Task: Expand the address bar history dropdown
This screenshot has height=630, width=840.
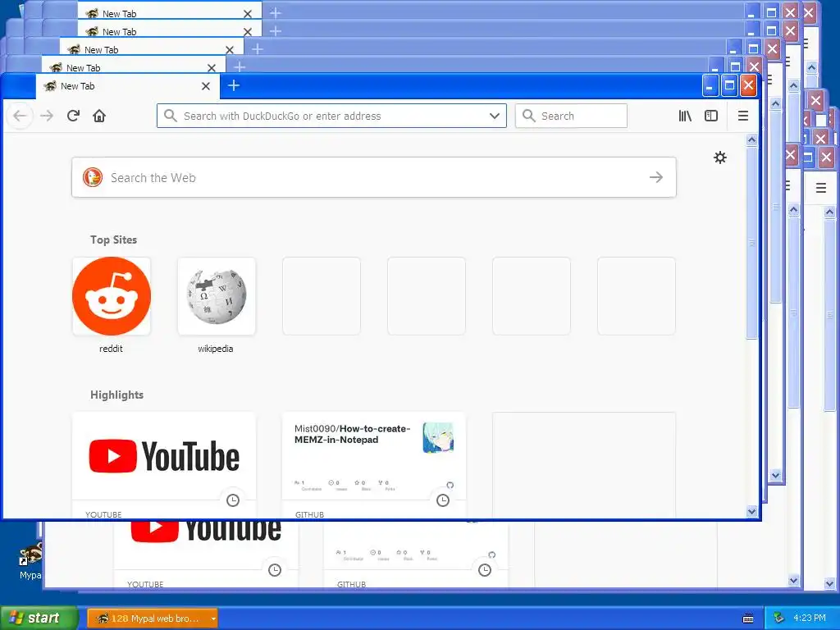Action: [x=495, y=116]
